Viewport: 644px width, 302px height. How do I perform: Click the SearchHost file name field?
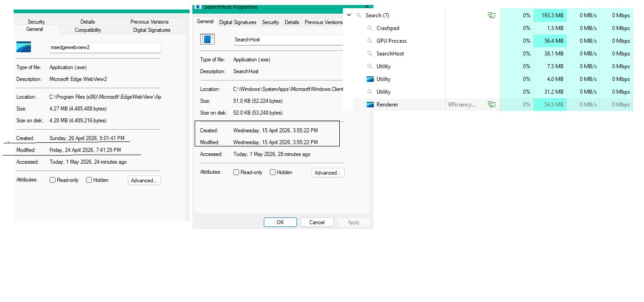tap(288, 40)
